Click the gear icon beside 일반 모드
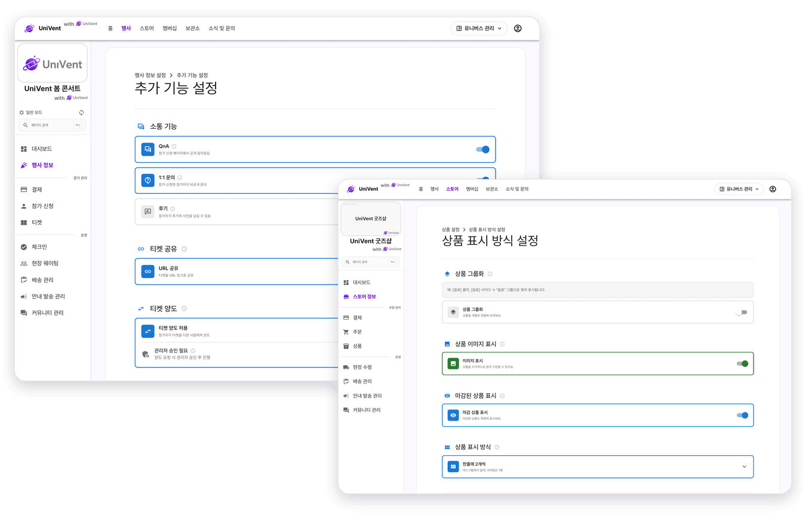Image resolution: width=812 pixels, height=525 pixels. pos(21,112)
